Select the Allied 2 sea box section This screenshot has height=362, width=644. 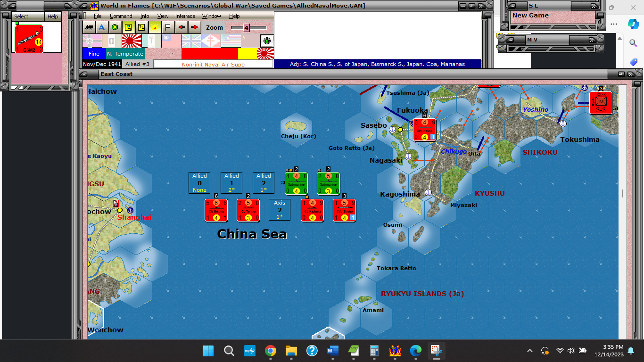click(x=264, y=183)
